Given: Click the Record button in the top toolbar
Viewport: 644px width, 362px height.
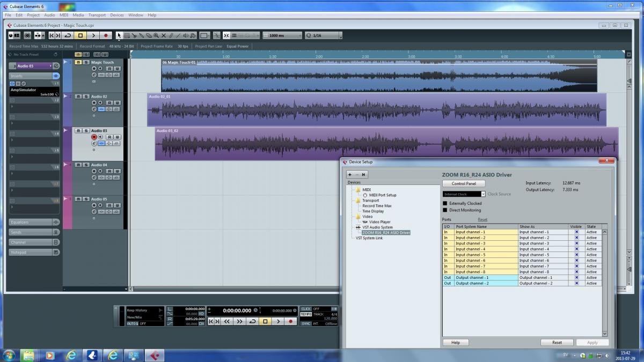Looking at the screenshot, I should click(x=106, y=35).
